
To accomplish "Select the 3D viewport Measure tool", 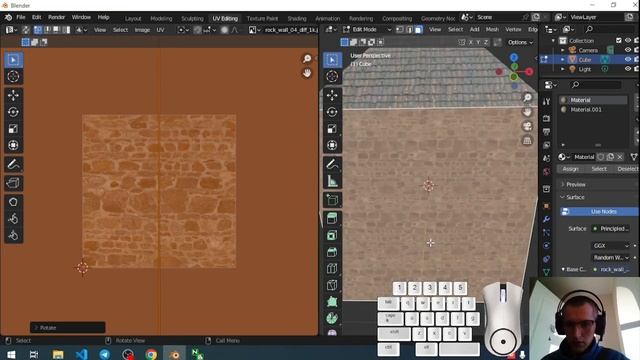I will tap(332, 181).
